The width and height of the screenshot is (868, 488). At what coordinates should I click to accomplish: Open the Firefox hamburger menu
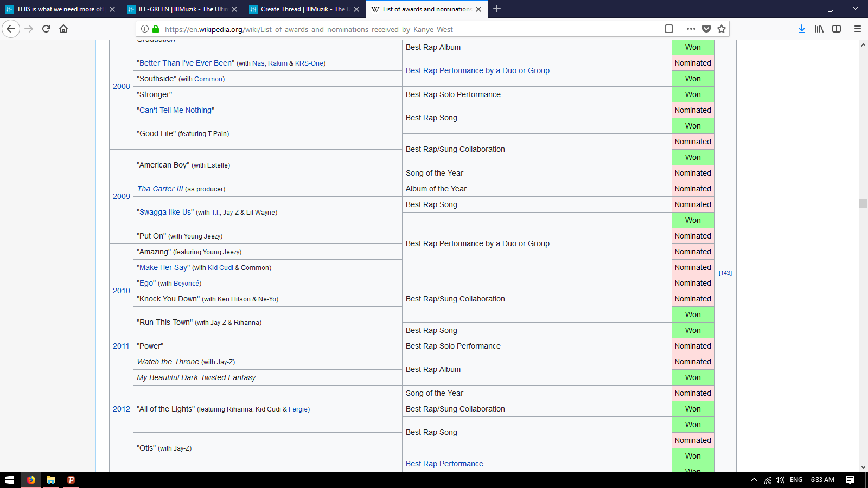[x=858, y=29]
